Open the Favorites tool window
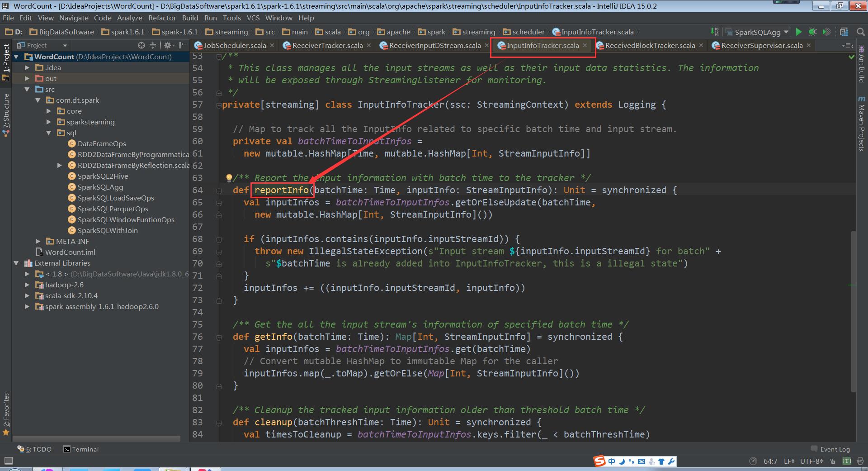The width and height of the screenshot is (868, 471). pyautogui.click(x=6, y=414)
